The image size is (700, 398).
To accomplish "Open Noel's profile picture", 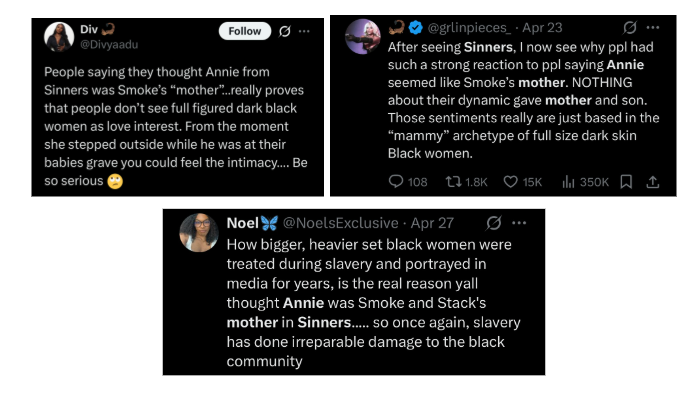I will pos(199,233).
